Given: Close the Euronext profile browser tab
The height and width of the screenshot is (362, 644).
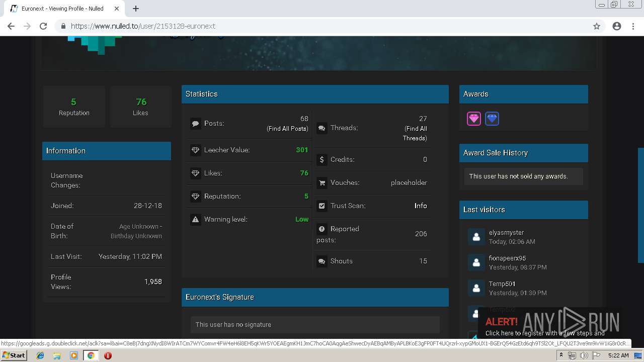Looking at the screenshot, I should pos(117,9).
